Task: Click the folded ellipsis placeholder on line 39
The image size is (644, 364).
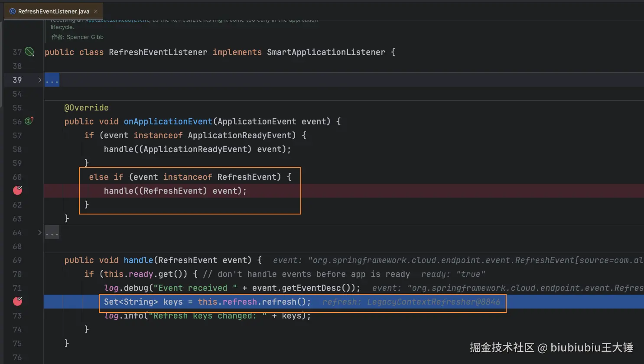Action: click(x=52, y=80)
